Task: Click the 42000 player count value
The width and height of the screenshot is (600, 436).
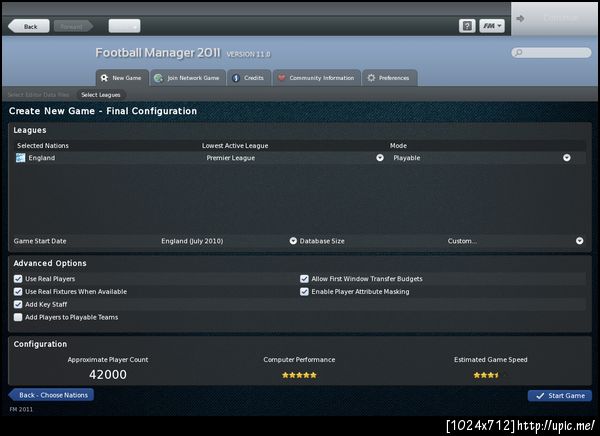Action: (108, 374)
